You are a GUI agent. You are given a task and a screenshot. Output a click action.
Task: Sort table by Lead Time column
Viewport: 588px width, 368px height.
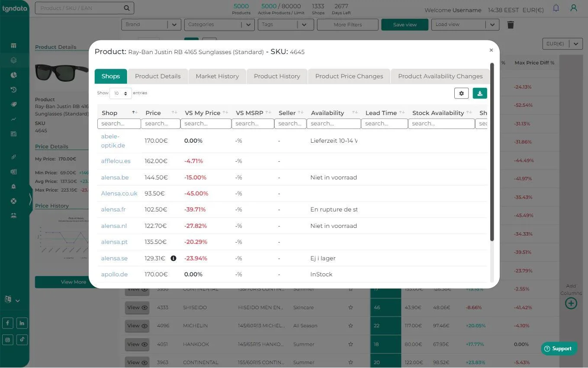pyautogui.click(x=384, y=113)
